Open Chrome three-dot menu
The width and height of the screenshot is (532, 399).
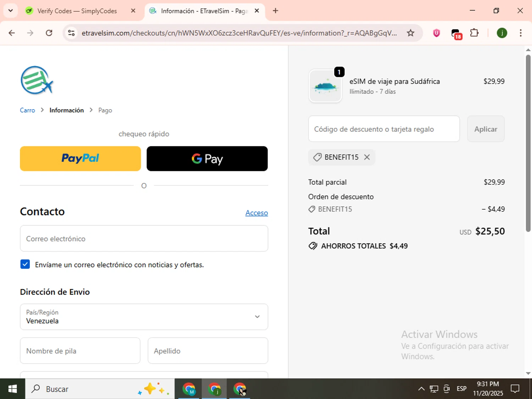click(x=520, y=33)
